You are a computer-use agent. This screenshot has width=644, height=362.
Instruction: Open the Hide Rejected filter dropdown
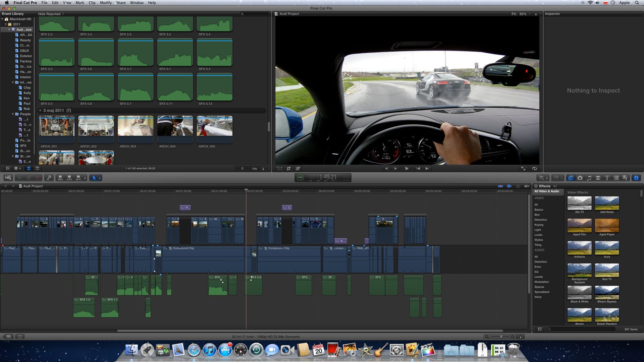pyautogui.click(x=51, y=14)
